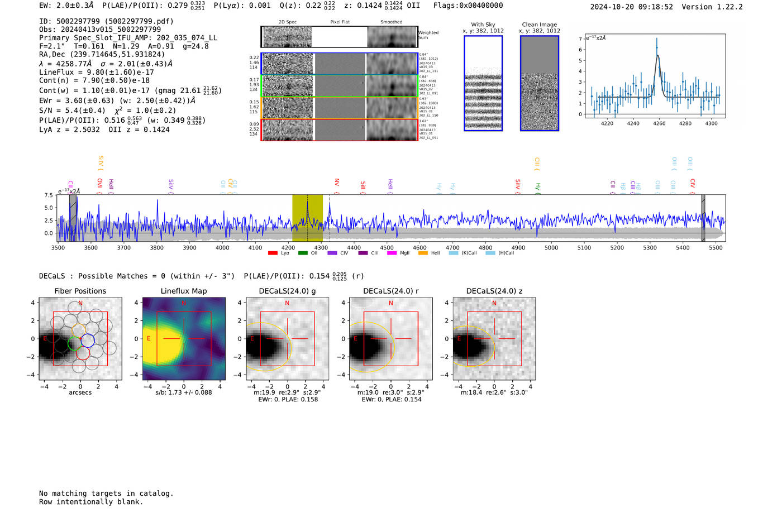Click the LineFlux value line
The width and height of the screenshot is (782, 532).
pyautogui.click(x=97, y=72)
